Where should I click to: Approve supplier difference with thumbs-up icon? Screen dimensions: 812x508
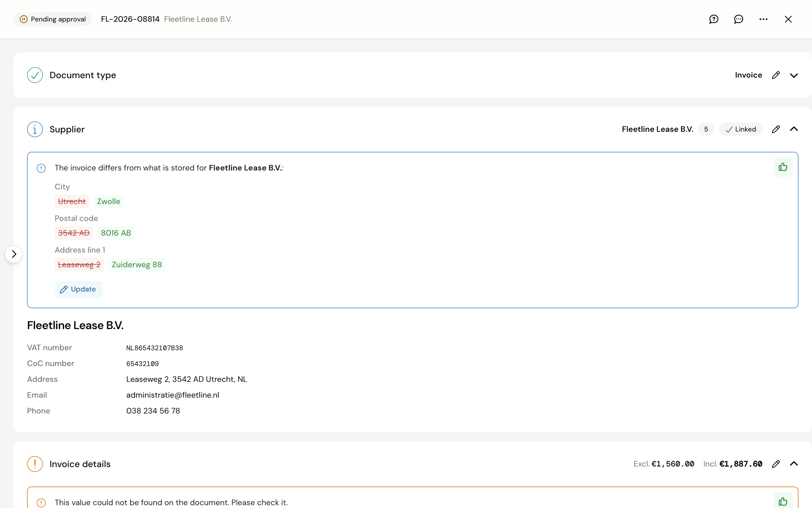point(783,167)
